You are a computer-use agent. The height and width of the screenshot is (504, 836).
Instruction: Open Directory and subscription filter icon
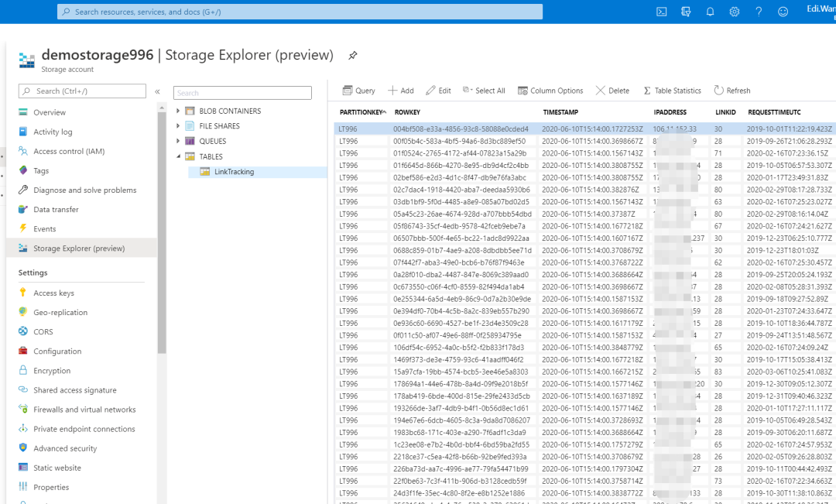[x=686, y=12]
